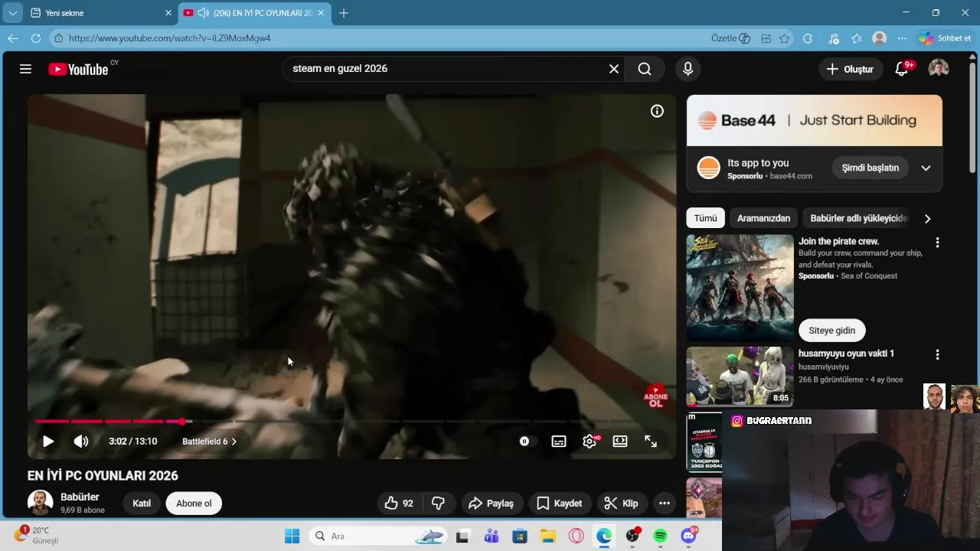Viewport: 980px width, 551px height.
Task: Open the player settings gear
Action: (590, 442)
